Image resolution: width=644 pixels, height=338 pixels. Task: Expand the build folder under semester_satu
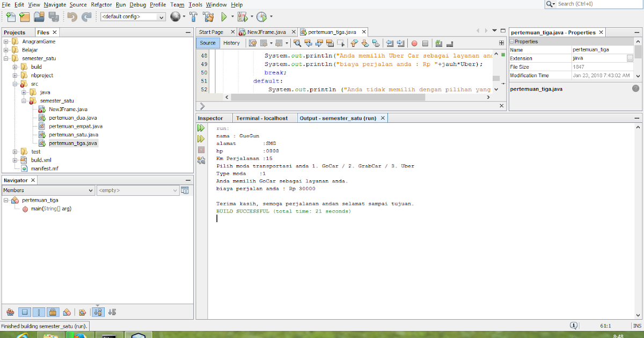[x=15, y=67]
